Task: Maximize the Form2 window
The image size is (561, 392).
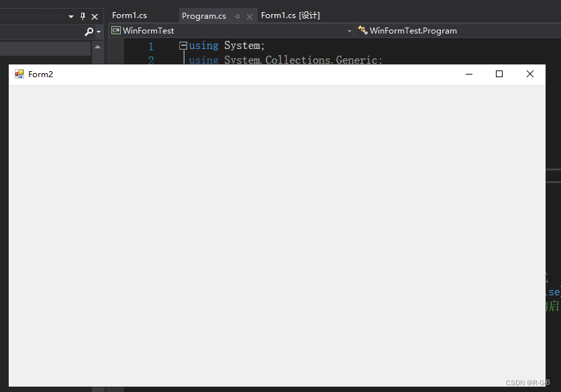Action: [499, 74]
